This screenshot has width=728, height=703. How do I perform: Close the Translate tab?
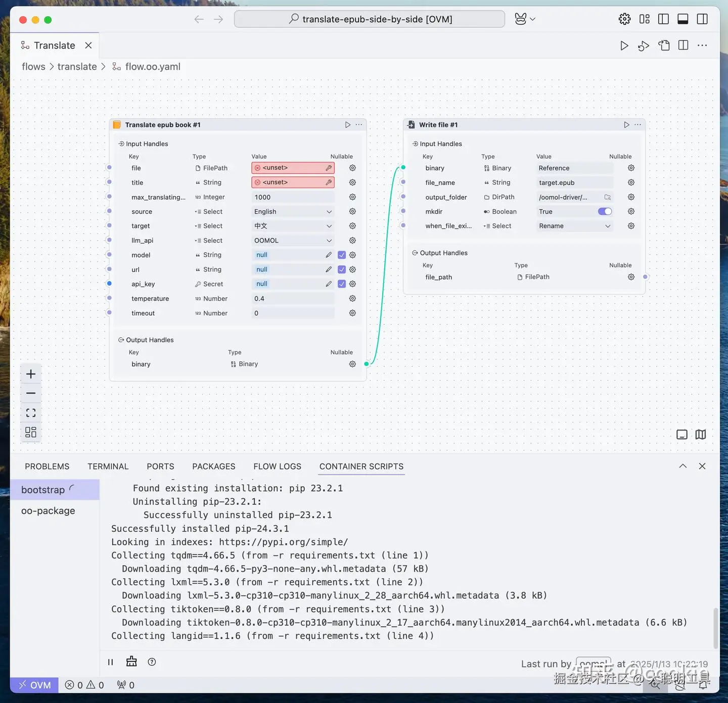(x=88, y=45)
